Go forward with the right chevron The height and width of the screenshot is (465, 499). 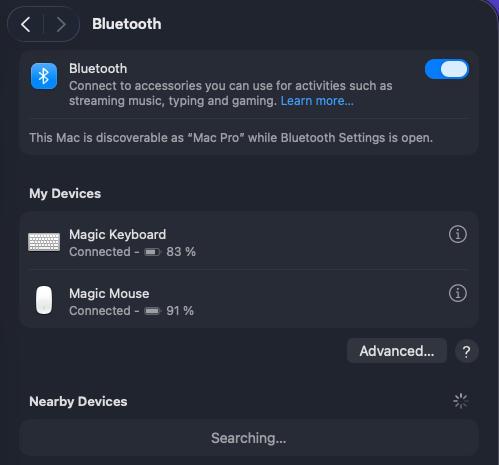[61, 24]
